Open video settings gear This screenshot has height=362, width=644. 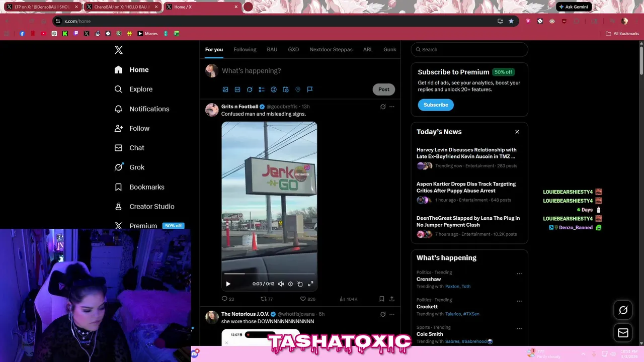(290, 284)
